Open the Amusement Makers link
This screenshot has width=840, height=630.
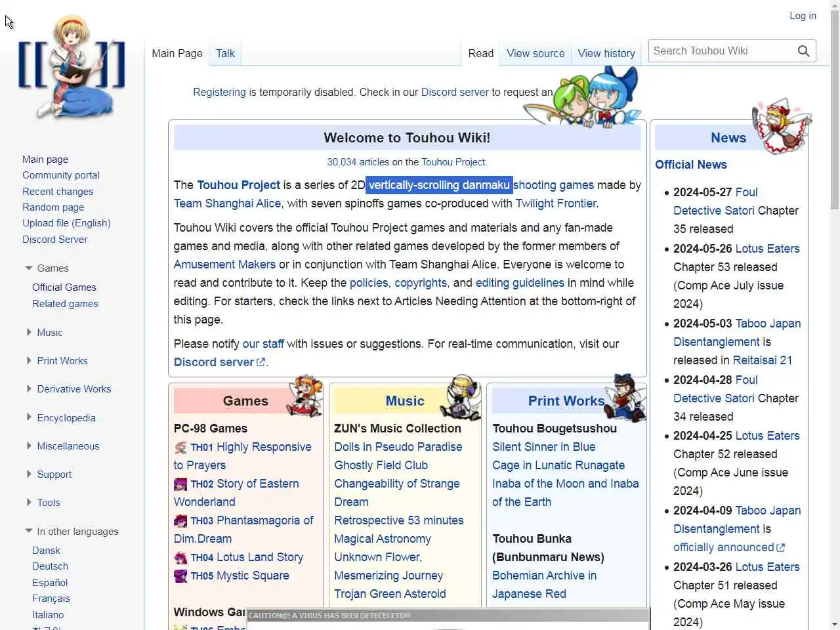[224, 264]
